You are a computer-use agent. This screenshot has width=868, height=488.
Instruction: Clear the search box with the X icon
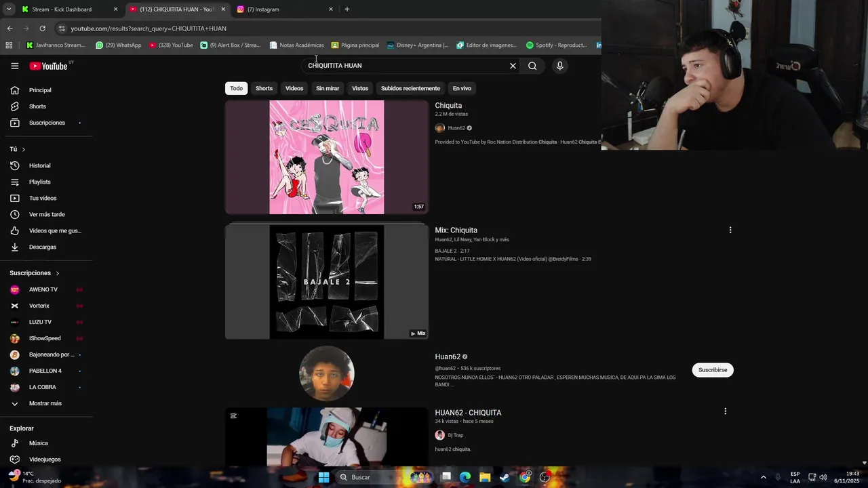tap(513, 66)
